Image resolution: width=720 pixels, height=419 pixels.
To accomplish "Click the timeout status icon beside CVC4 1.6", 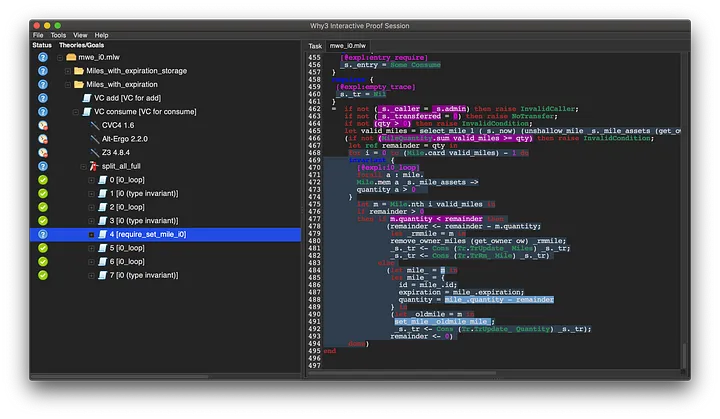I will [43, 125].
